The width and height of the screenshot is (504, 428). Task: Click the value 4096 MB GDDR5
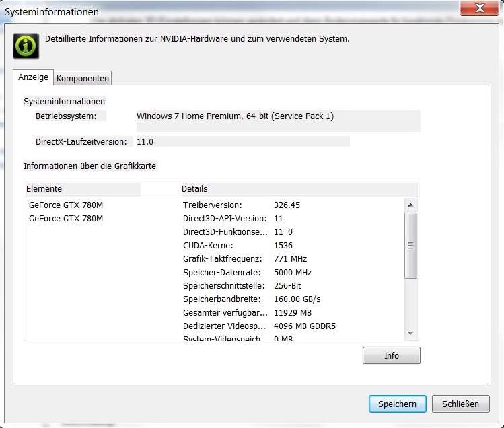coord(304,326)
